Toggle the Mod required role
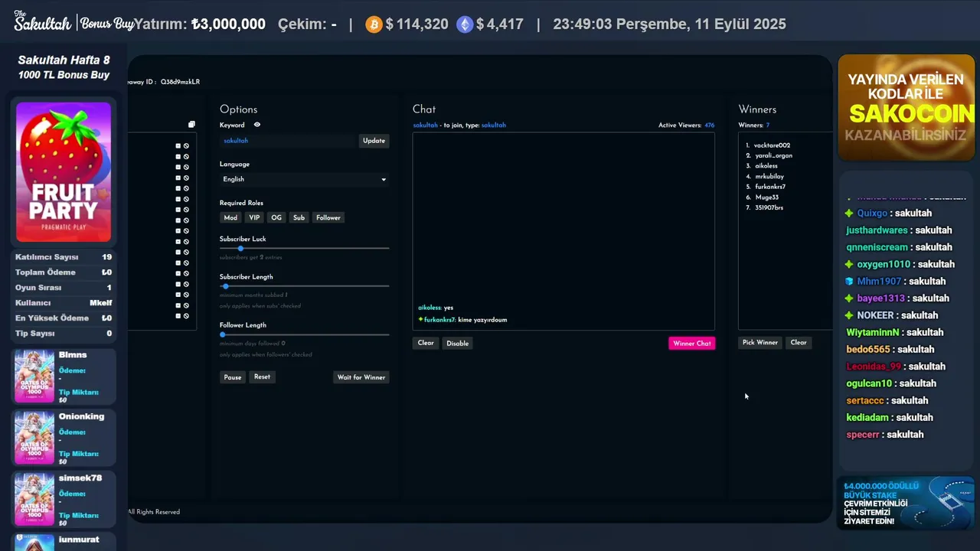This screenshot has height=551, width=980. (230, 218)
